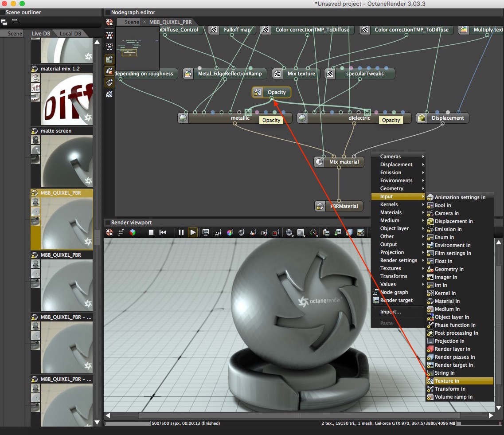Select the matte screen material thumbnail
The width and height of the screenshot is (504, 435).
(67, 161)
